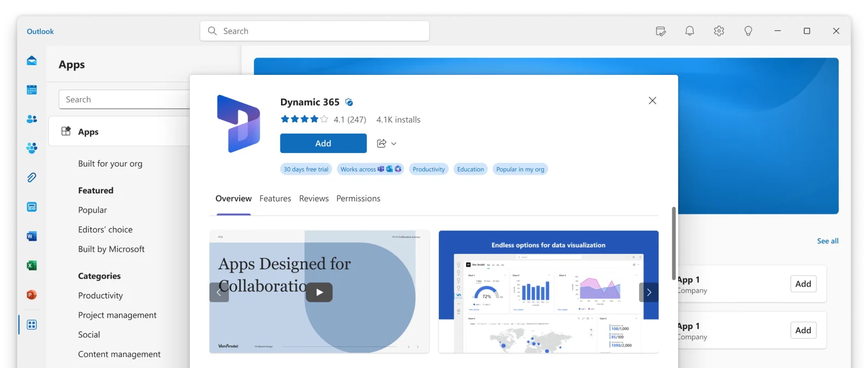Launch Excel from the sidebar

click(x=31, y=265)
